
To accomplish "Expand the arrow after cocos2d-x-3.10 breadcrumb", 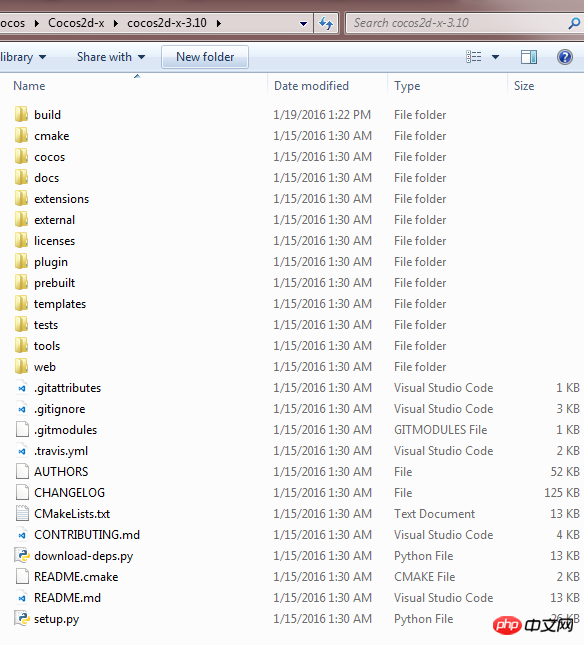I will [x=219, y=23].
